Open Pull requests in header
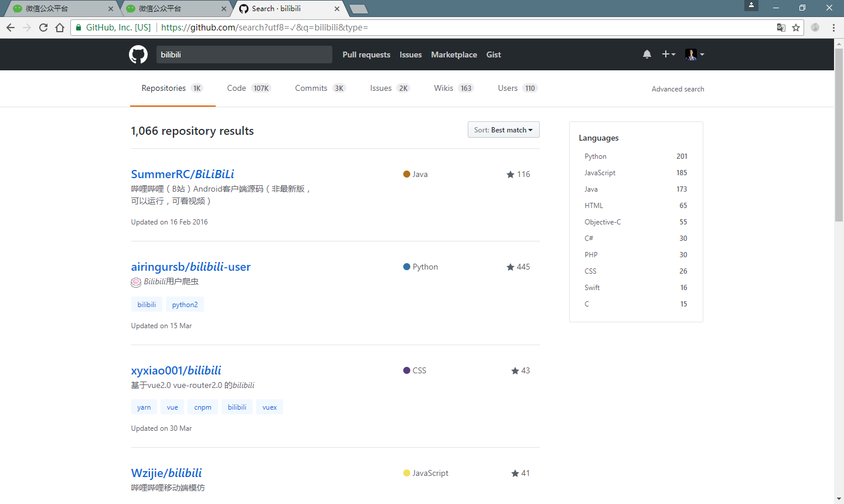 click(x=366, y=55)
